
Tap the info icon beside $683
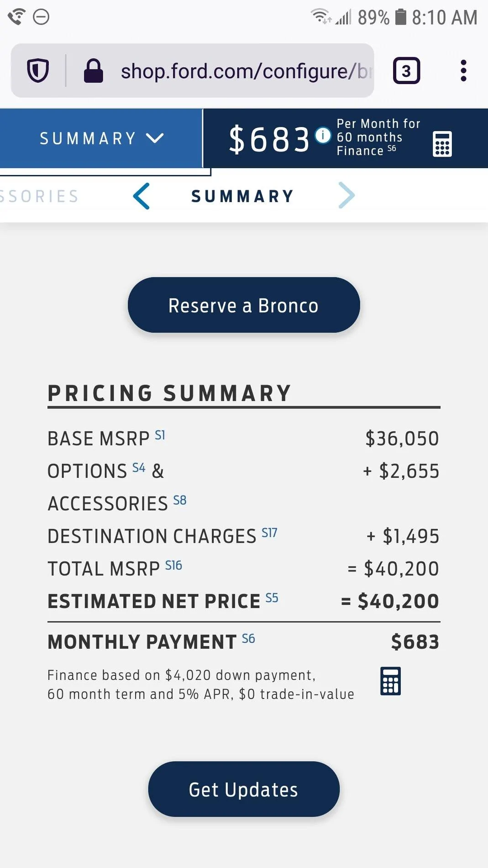click(x=323, y=135)
